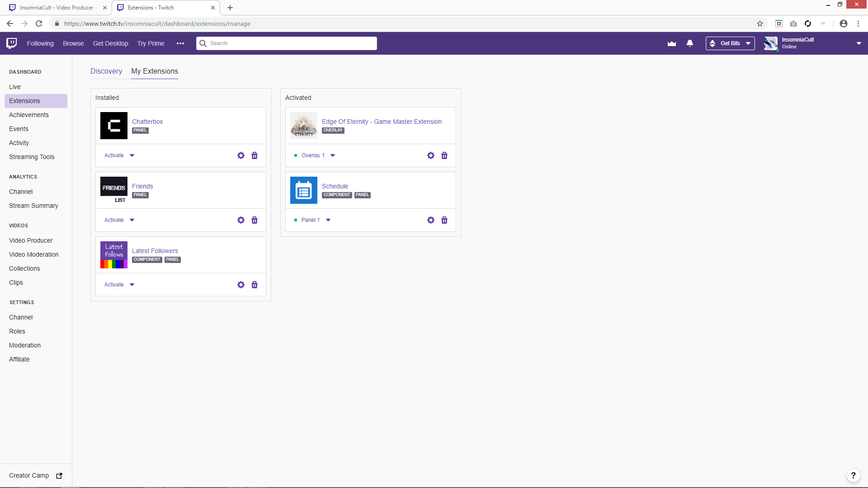
Task: Delete the Chatterbox extension via trash icon
Action: coord(255,155)
